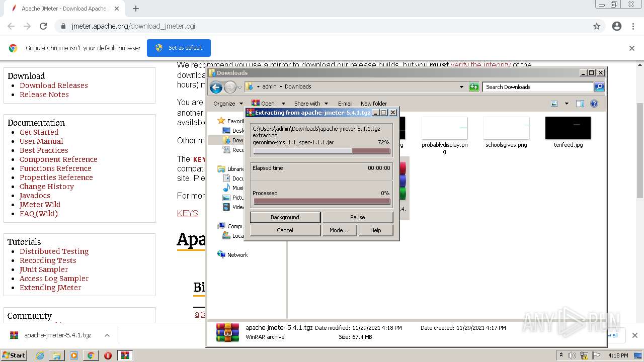Select Network in the navigation pane
The height and width of the screenshot is (362, 644).
pyautogui.click(x=237, y=255)
